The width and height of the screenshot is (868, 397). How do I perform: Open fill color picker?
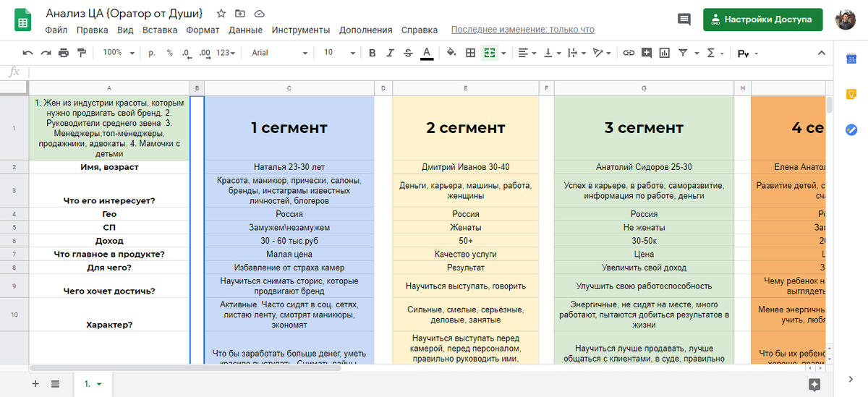coord(451,53)
